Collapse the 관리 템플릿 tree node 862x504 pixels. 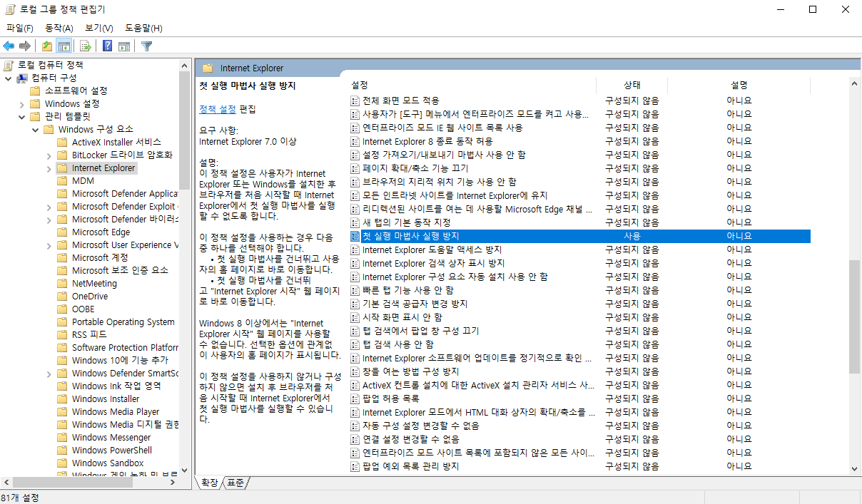(x=21, y=116)
